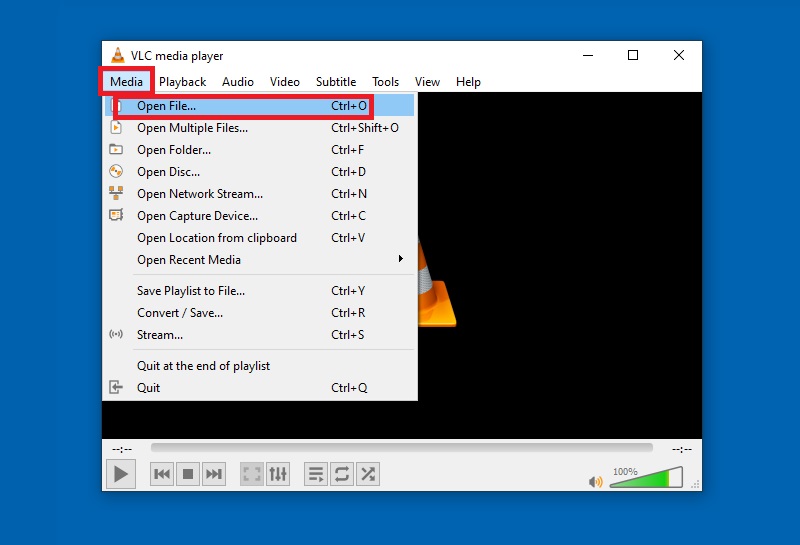Open the Help menu
The width and height of the screenshot is (800, 545).
coord(468,82)
